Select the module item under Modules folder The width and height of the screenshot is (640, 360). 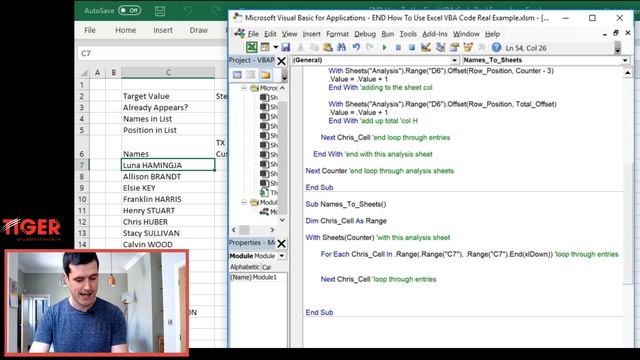tap(269, 211)
